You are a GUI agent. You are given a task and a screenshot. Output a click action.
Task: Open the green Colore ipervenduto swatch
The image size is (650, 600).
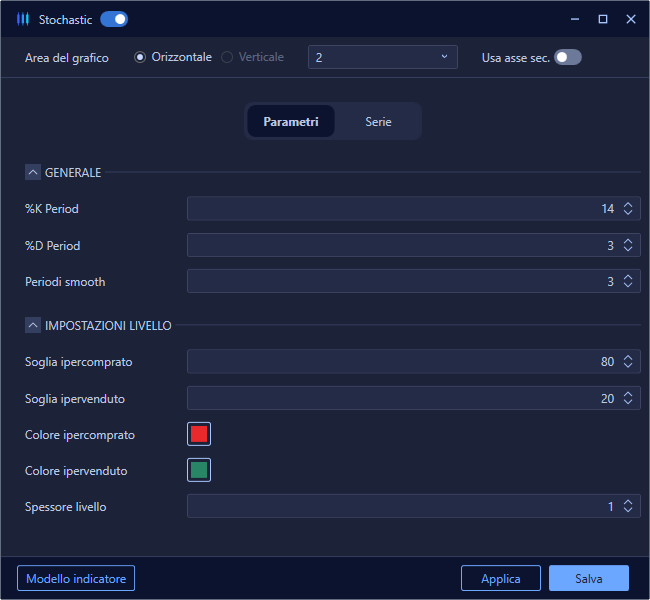[199, 470]
